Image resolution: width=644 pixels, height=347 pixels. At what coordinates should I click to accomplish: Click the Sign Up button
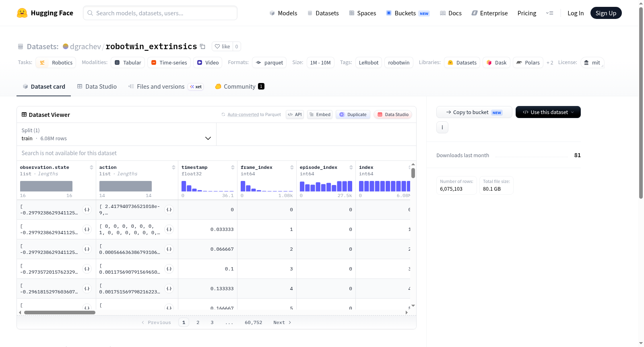[606, 13]
